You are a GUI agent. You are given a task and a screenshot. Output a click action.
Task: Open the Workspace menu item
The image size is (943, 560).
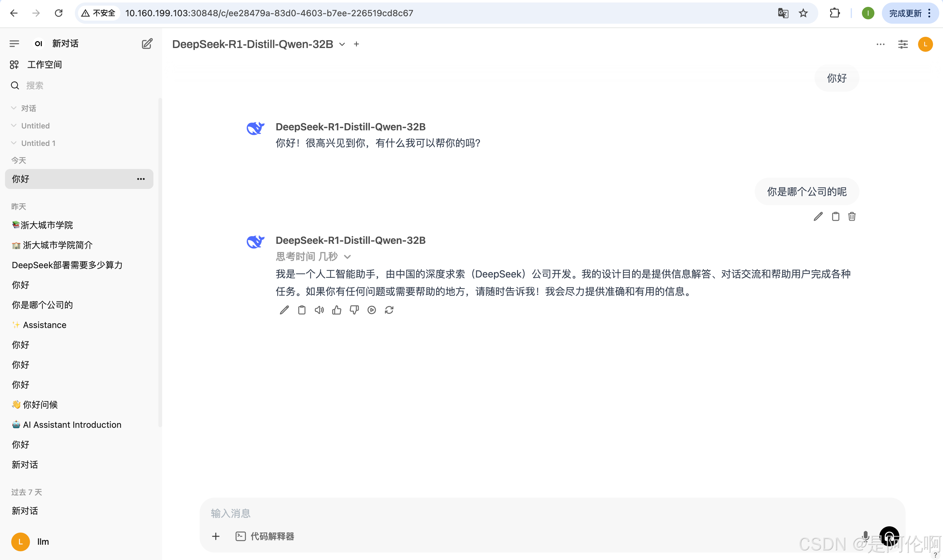[x=44, y=65]
